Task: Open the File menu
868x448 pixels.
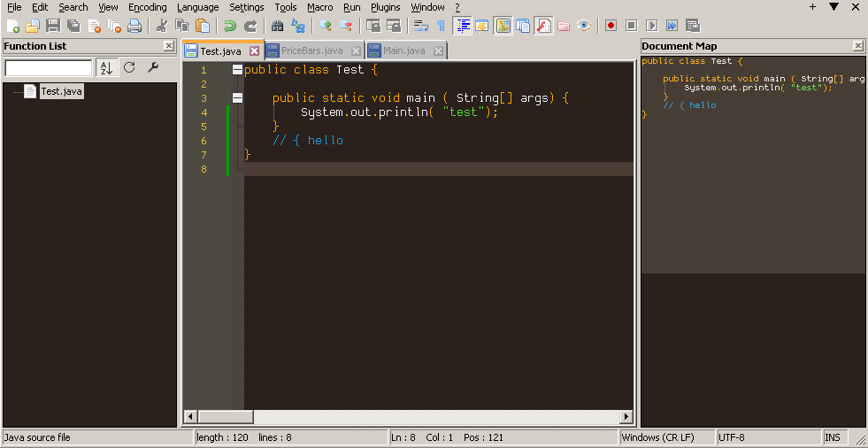Action: click(14, 7)
